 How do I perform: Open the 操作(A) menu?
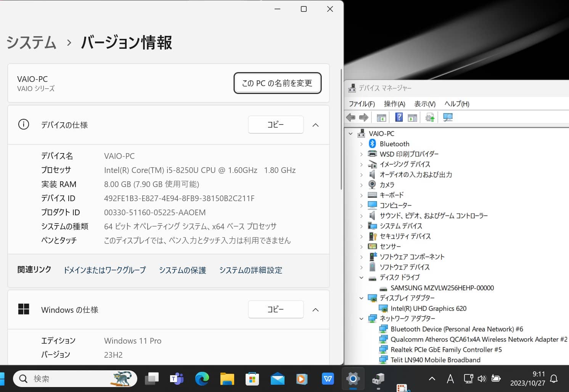[x=394, y=104]
